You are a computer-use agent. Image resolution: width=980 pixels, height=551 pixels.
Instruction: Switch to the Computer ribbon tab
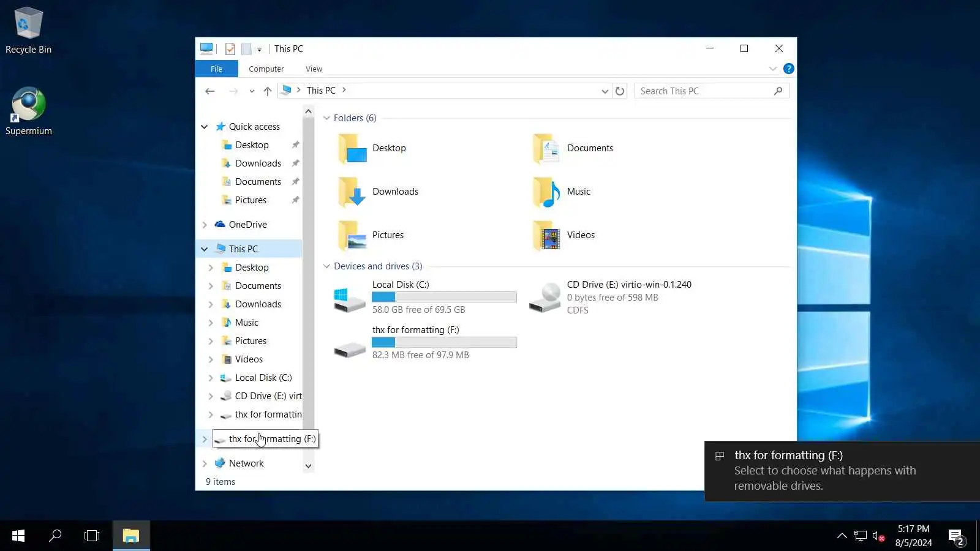click(x=266, y=69)
